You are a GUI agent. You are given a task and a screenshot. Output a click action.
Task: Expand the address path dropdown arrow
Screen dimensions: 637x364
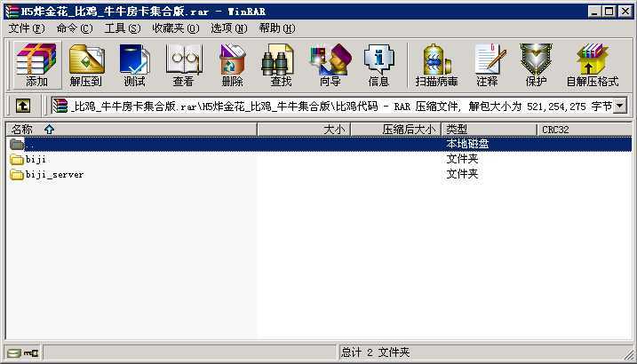[x=620, y=107]
